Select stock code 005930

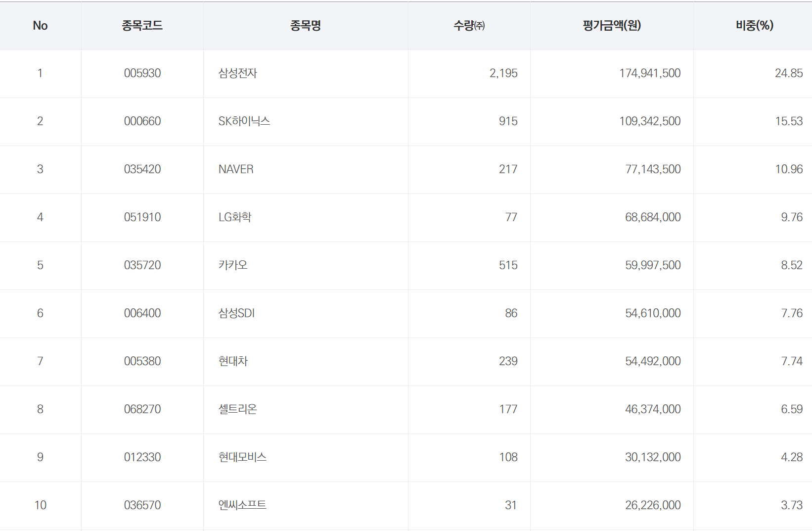142,73
